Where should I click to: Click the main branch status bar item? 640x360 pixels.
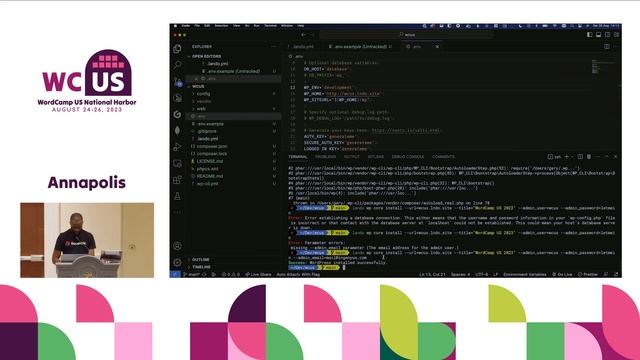pos(192,274)
